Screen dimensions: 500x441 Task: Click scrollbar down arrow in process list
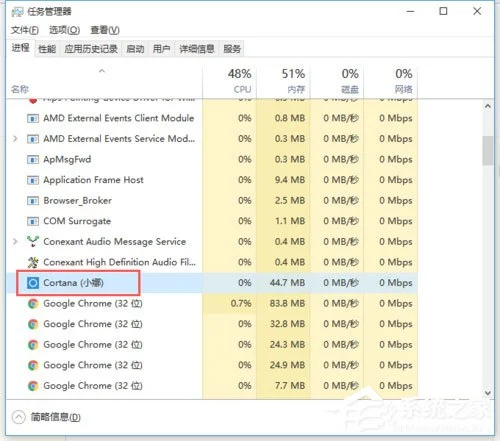[x=488, y=393]
